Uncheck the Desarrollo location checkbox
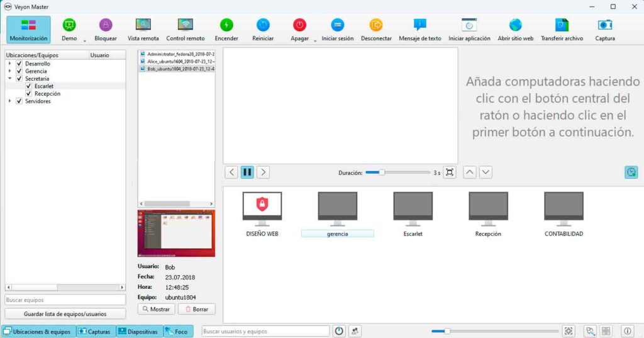644x338 pixels. [19, 64]
